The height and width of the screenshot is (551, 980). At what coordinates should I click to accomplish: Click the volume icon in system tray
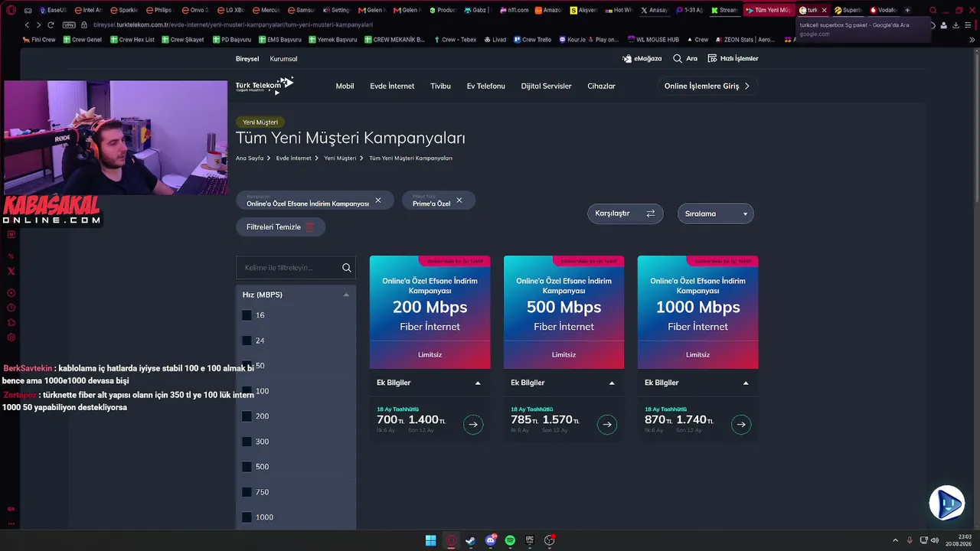tap(934, 540)
